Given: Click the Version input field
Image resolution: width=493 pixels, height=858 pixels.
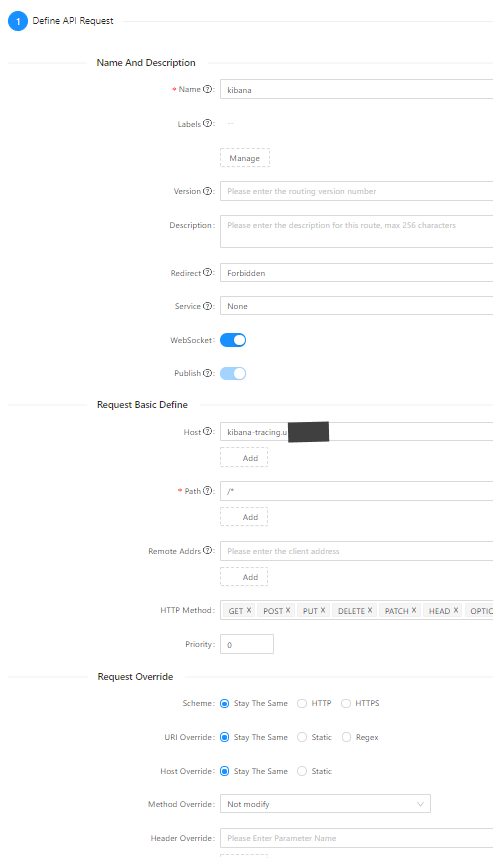Looking at the screenshot, I should click(356, 191).
